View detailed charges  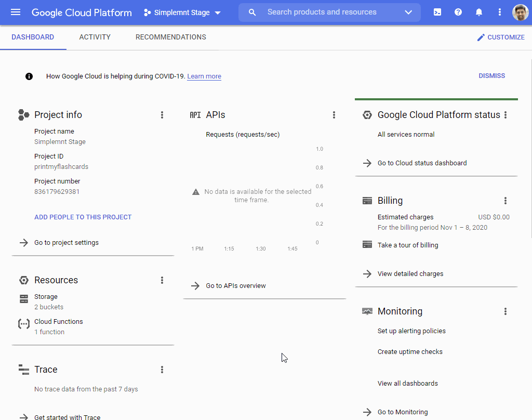pyautogui.click(x=410, y=273)
